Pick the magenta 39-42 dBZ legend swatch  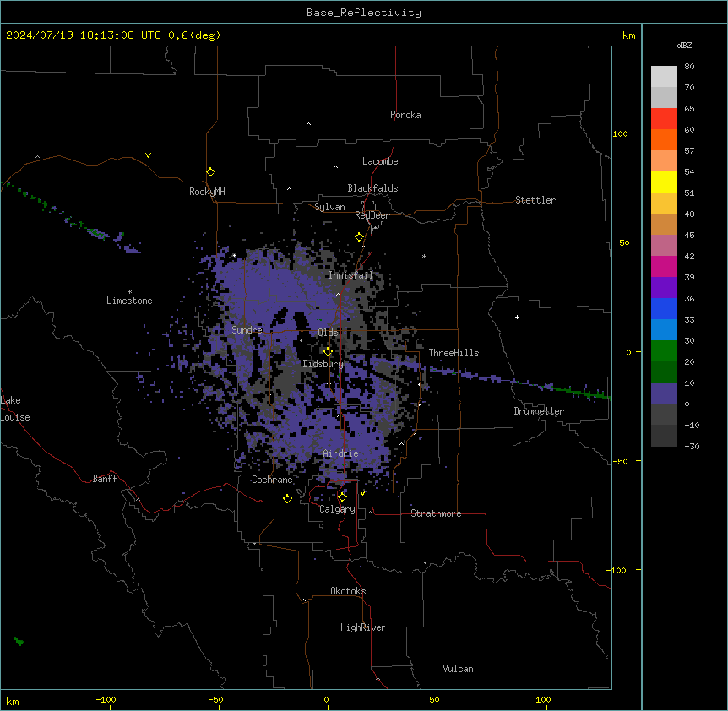point(664,266)
